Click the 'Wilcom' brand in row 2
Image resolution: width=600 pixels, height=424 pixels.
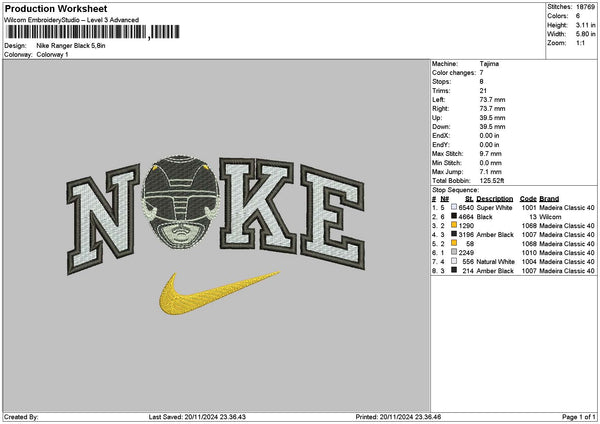pyautogui.click(x=550, y=217)
